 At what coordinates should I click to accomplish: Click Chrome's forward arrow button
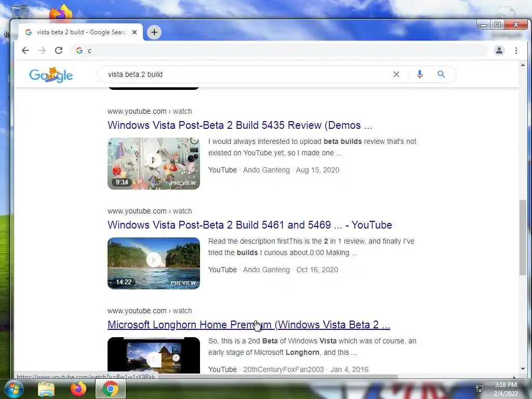pos(42,50)
